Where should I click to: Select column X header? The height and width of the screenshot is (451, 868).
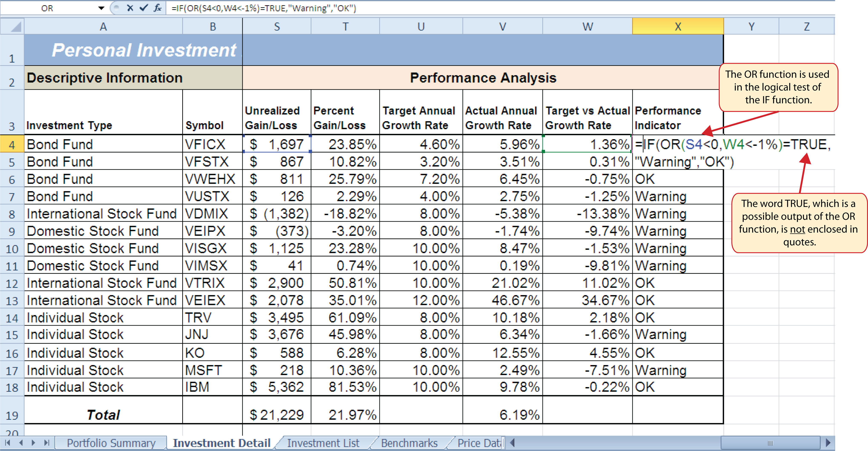678,27
